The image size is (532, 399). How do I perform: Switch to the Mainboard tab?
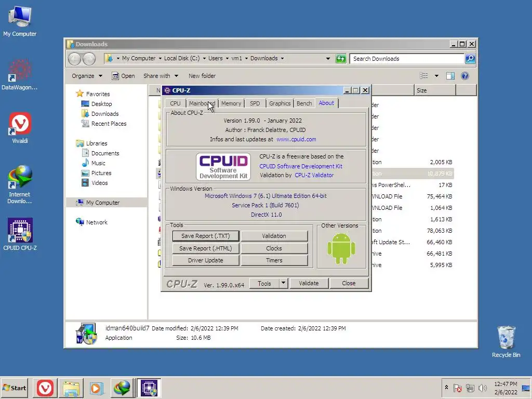point(202,103)
